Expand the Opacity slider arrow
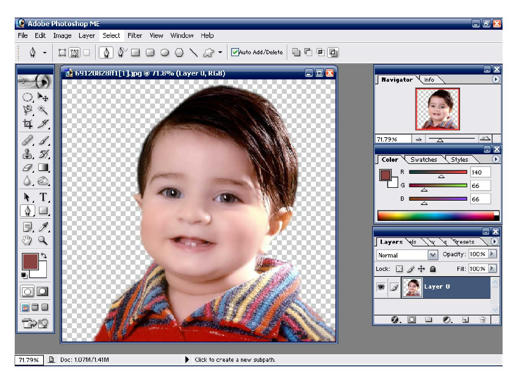Viewport: 515px width, 386px height. coord(492,254)
